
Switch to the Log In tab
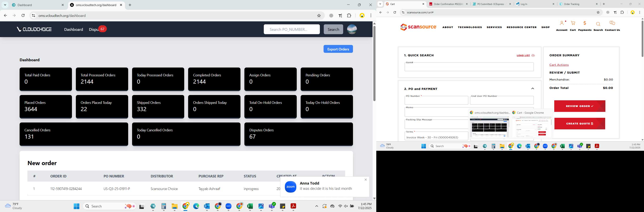pos(535,4)
